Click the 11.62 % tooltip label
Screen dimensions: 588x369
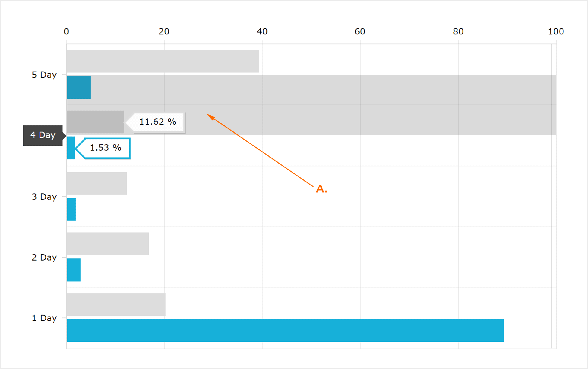(x=158, y=122)
